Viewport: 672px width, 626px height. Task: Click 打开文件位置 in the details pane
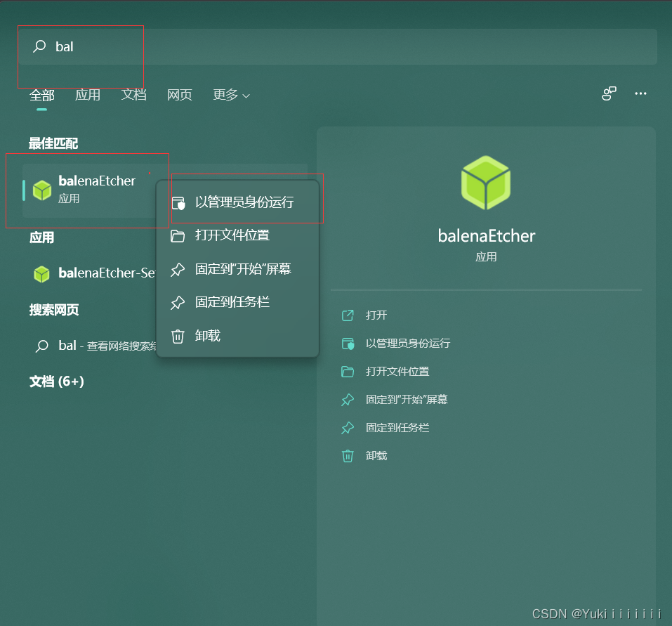(x=397, y=372)
